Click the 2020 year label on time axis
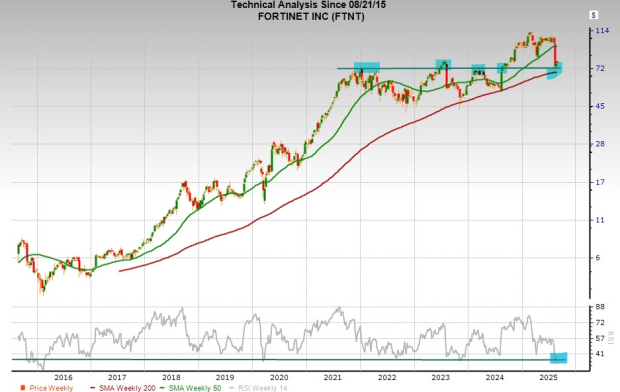 point(279,377)
